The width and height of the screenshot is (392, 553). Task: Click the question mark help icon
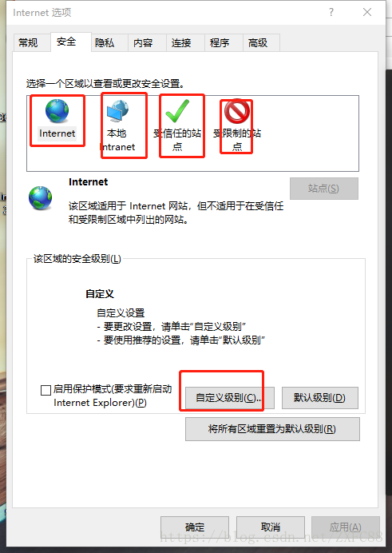(x=331, y=12)
